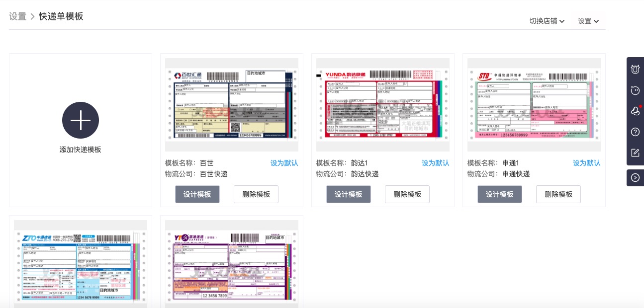
Task: Click the edit note icon in sidebar
Action: point(635,153)
